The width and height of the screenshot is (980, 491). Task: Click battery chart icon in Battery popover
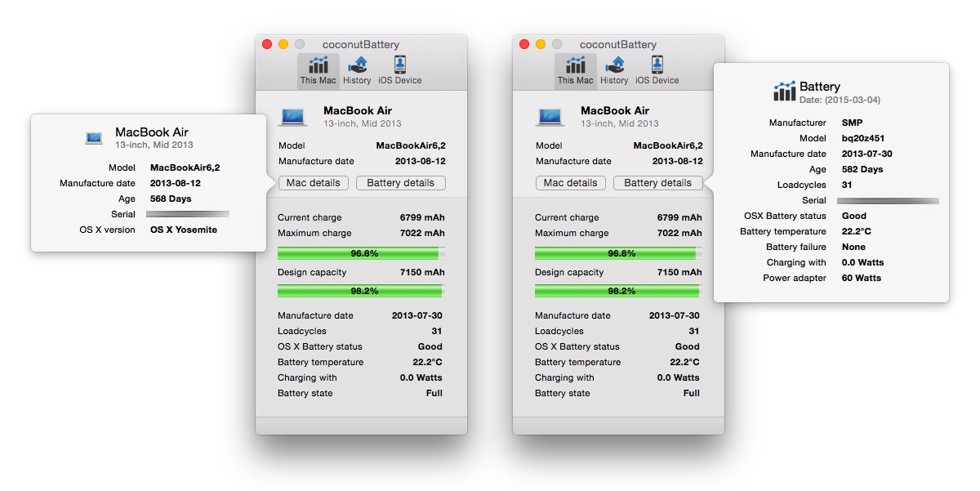[x=784, y=91]
